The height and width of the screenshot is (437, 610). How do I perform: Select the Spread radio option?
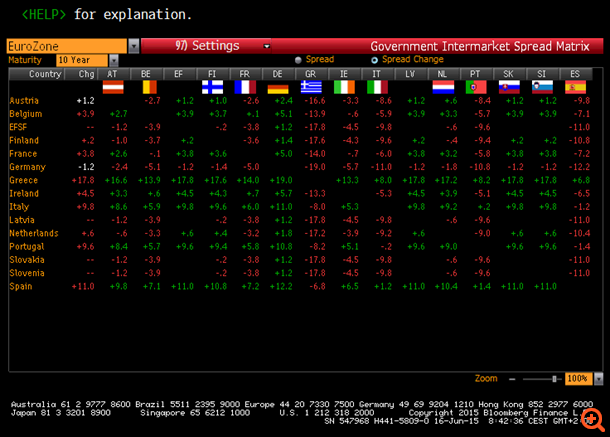tap(297, 60)
